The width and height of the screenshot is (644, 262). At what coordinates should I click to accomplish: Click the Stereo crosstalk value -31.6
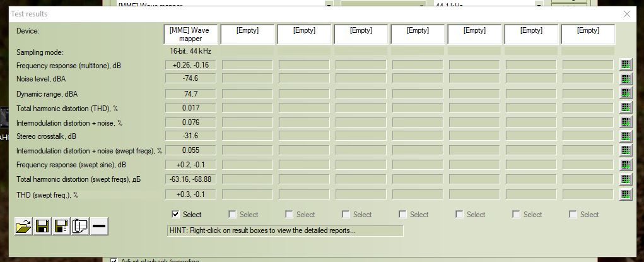coord(190,136)
